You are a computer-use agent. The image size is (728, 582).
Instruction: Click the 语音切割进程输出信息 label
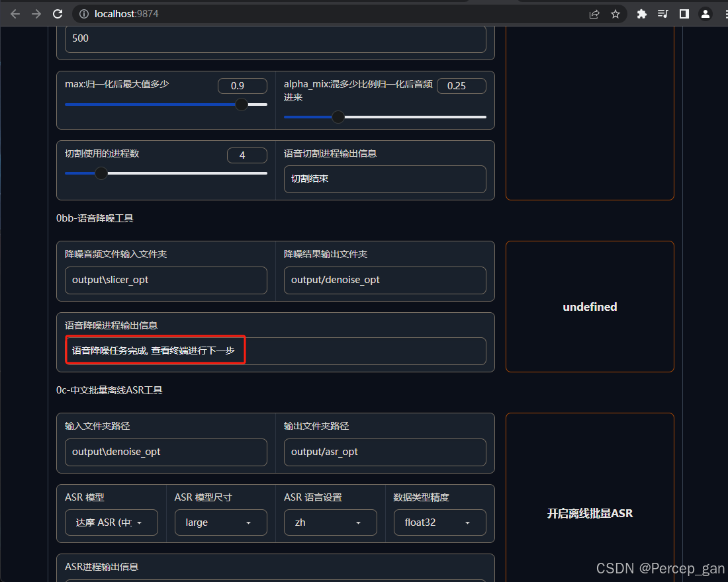pos(330,153)
